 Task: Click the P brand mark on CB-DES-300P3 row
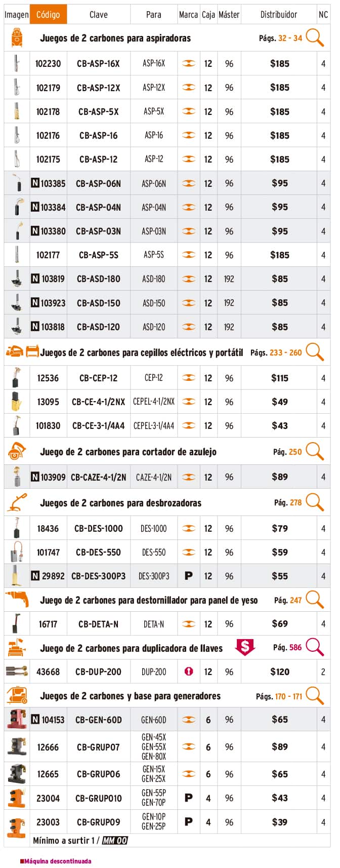(189, 576)
